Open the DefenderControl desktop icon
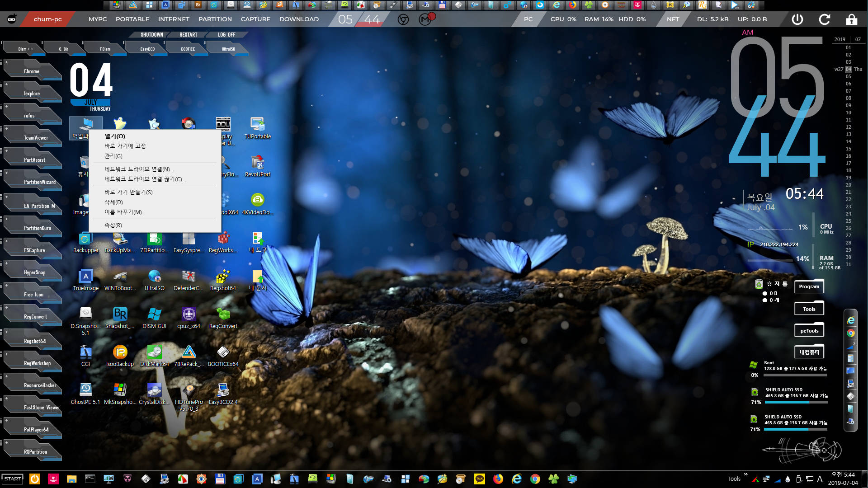Image resolution: width=868 pixels, height=488 pixels. tap(189, 280)
